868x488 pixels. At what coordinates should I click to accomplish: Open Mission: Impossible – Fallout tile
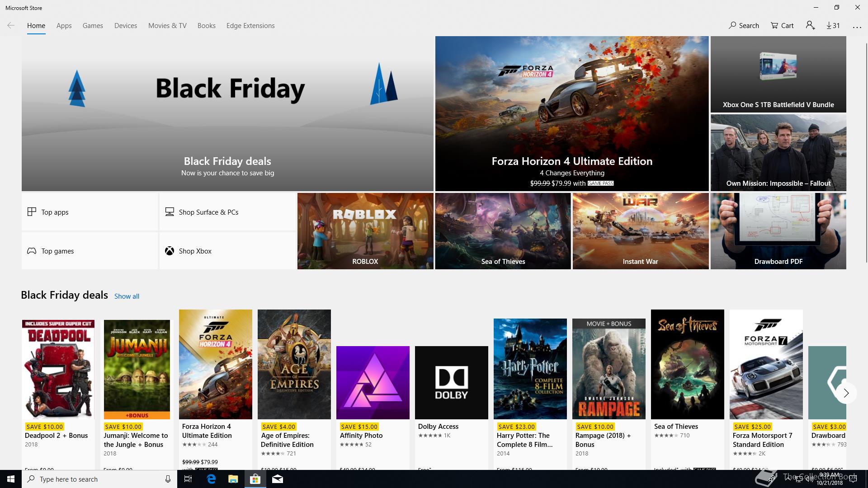(x=778, y=153)
